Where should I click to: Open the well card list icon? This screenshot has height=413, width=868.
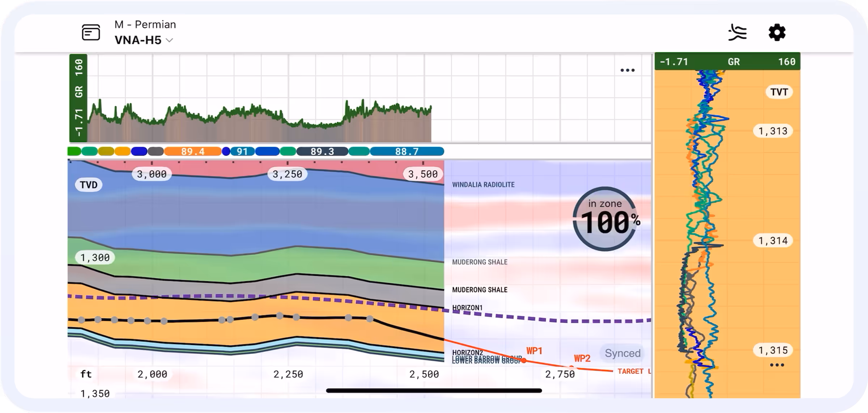pos(91,33)
